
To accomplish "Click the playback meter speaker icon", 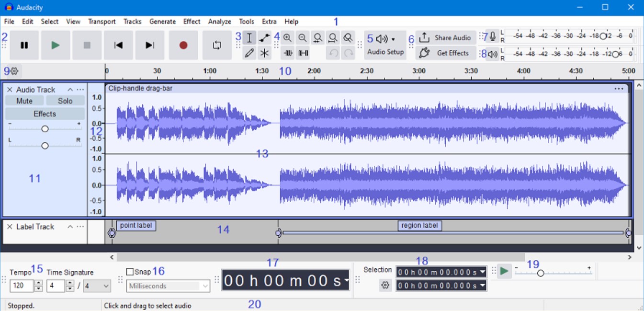I will pyautogui.click(x=493, y=54).
